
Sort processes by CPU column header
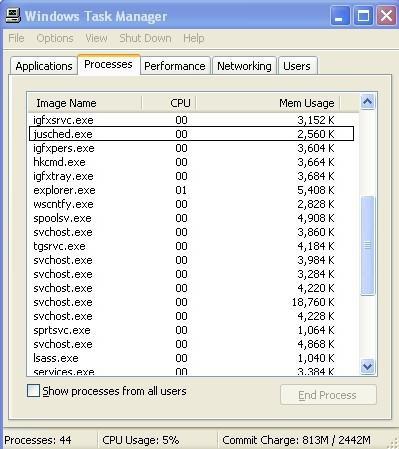coord(169,103)
